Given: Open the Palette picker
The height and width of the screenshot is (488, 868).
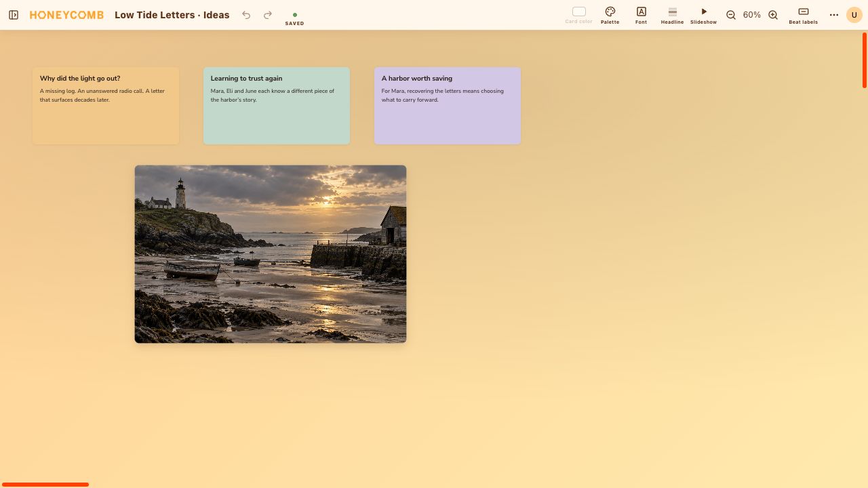Looking at the screenshot, I should (x=610, y=15).
